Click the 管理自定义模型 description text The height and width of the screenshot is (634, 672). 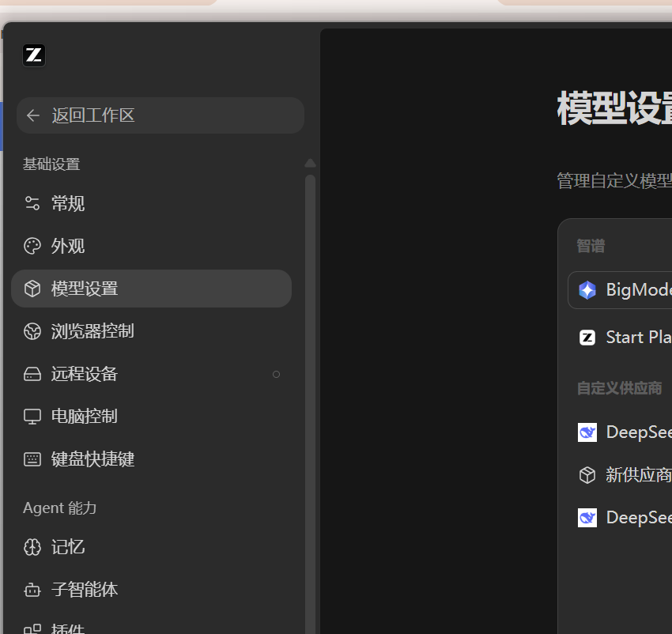[x=614, y=181]
